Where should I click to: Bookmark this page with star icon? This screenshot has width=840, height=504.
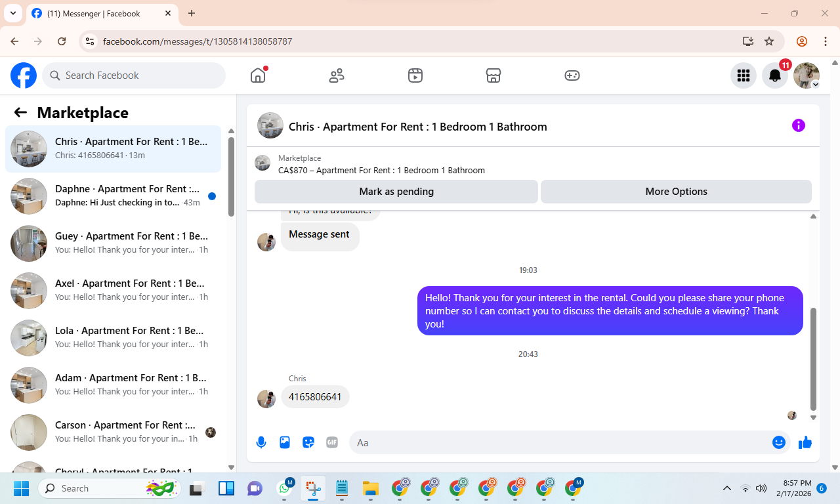tap(769, 41)
